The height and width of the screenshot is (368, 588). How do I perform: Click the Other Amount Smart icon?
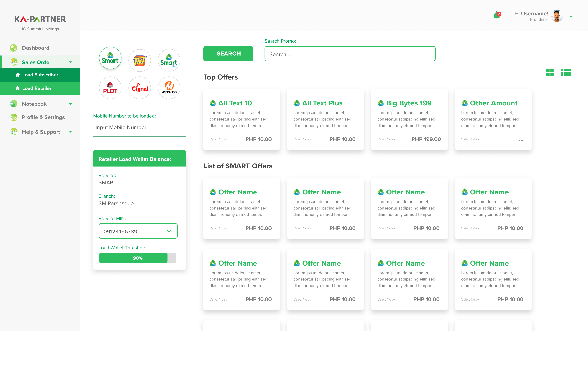point(464,103)
